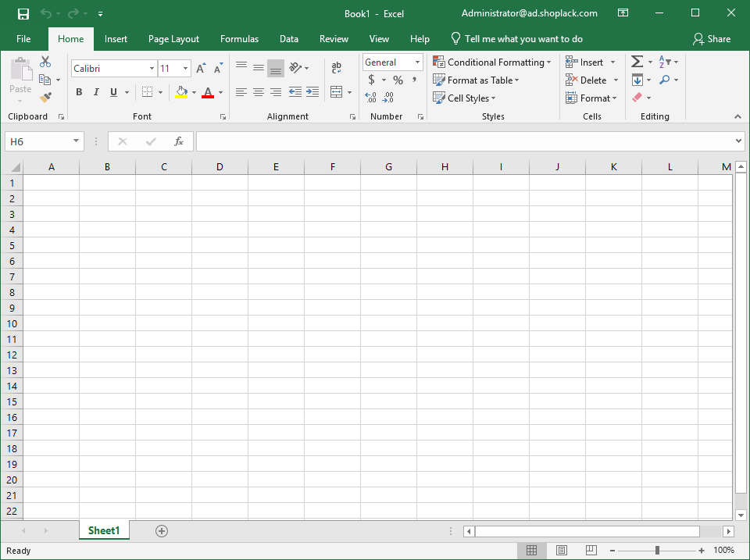Apply the Fill Color paint bucket
The width and height of the screenshot is (750, 560).
click(181, 92)
